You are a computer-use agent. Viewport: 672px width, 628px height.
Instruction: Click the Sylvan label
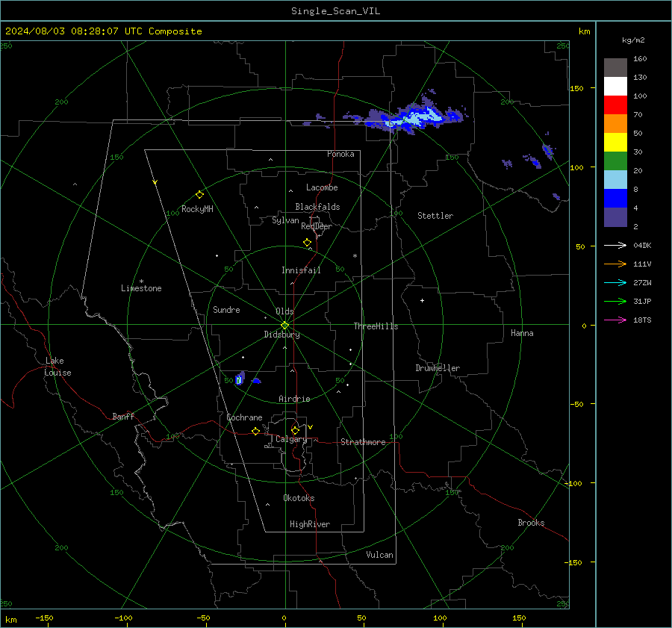[x=285, y=220]
